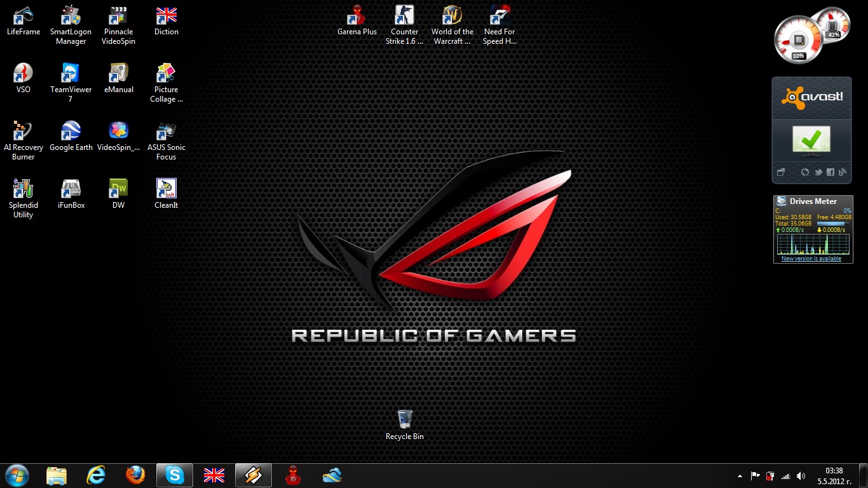Follow the 'New version is available' link
Screen dimensions: 868x488
pos(811,259)
